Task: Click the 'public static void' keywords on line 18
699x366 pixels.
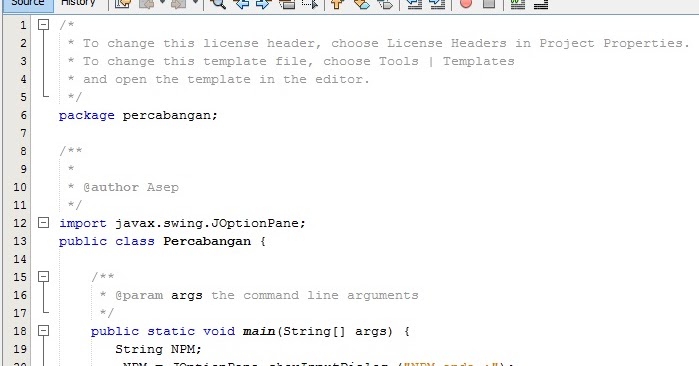Action: tap(163, 331)
